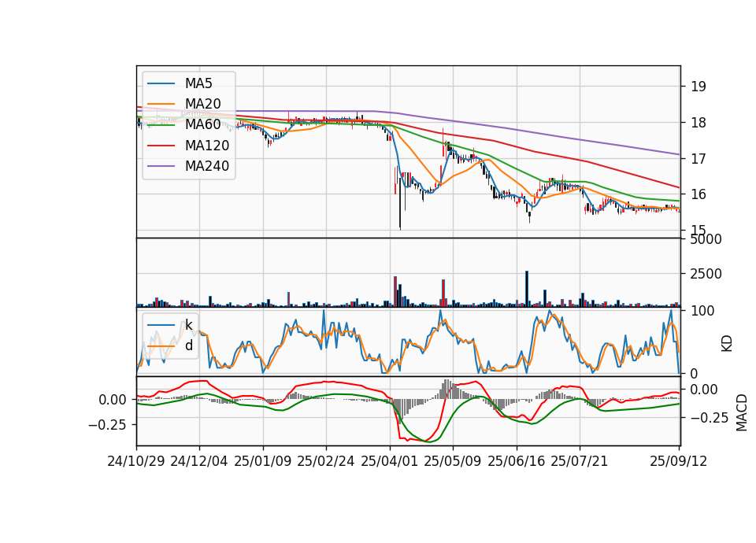Click the 25/05/09 date label

coord(452,461)
